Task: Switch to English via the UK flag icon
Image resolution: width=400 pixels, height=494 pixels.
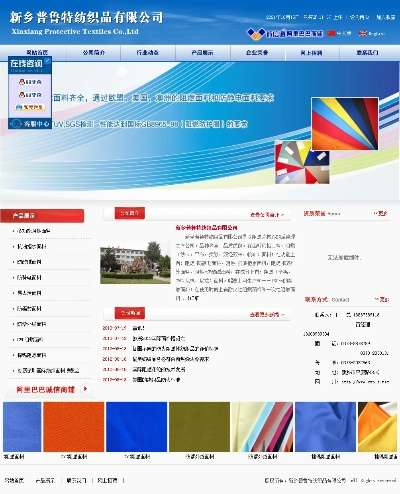Action: tap(363, 33)
